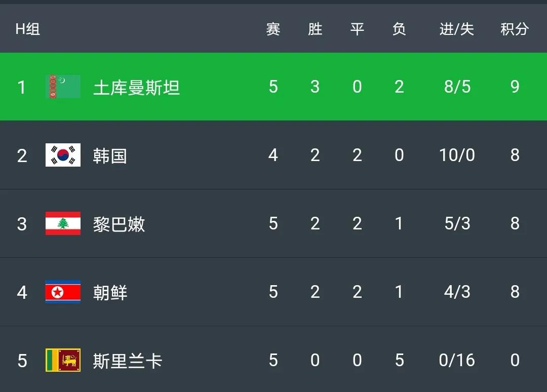Select the 胜 column header
Image resolution: width=547 pixels, height=392 pixels.
point(315,29)
